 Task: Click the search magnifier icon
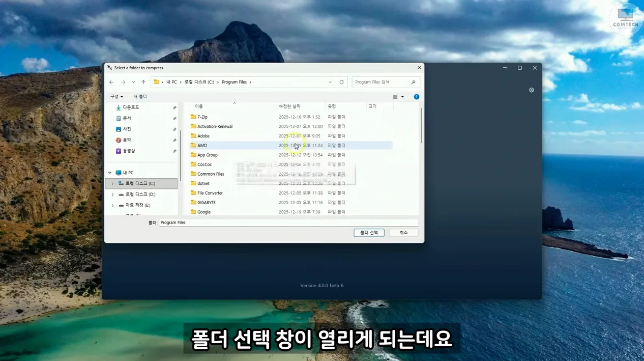[414, 82]
